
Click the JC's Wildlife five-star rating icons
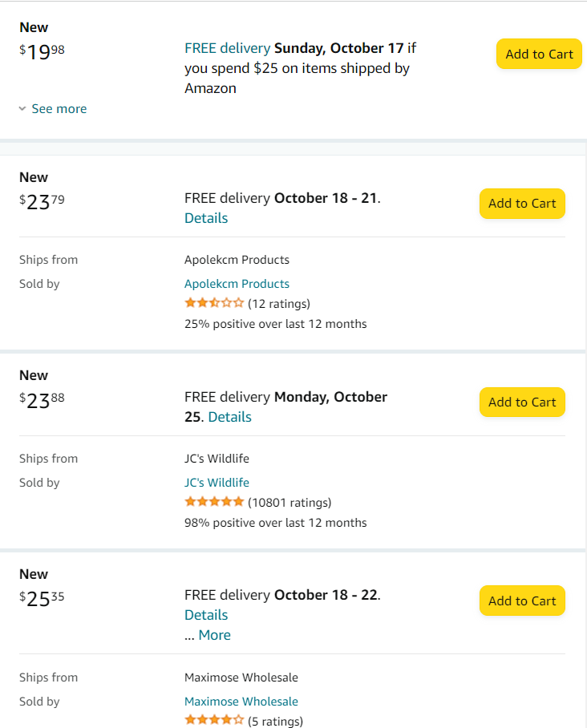[214, 502]
